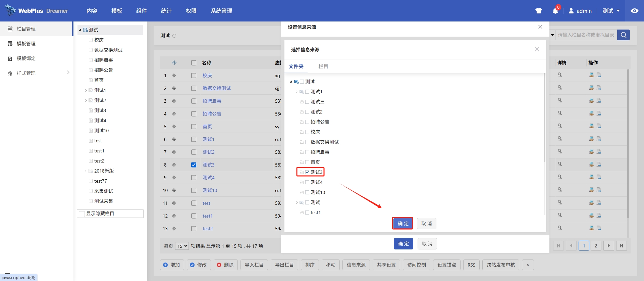Enable the 显示隐藏栏目 checkbox
Viewport: 644px width, 281px height.
pos(82,214)
